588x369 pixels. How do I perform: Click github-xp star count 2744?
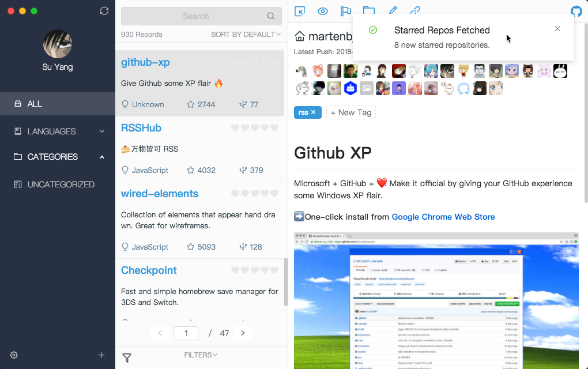201,104
